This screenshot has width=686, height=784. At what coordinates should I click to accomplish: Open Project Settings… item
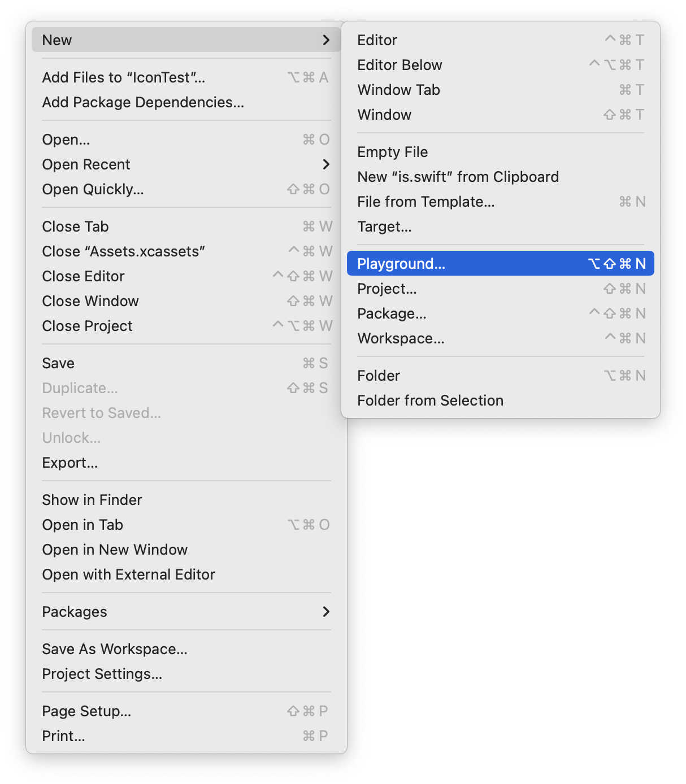[x=102, y=674]
